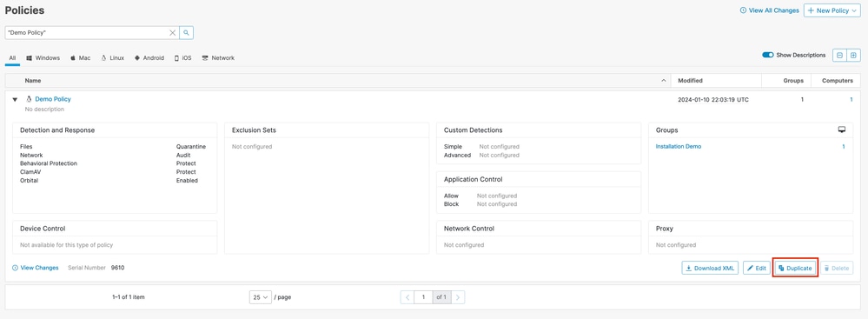Open the New Policy dropdown
Image resolution: width=868 pixels, height=319 pixels.
coord(832,10)
